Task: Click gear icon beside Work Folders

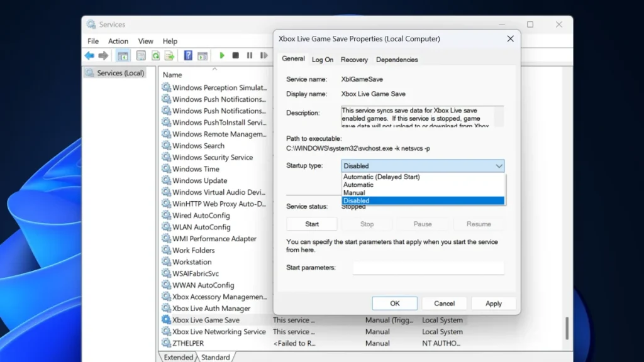Action: [166, 250]
